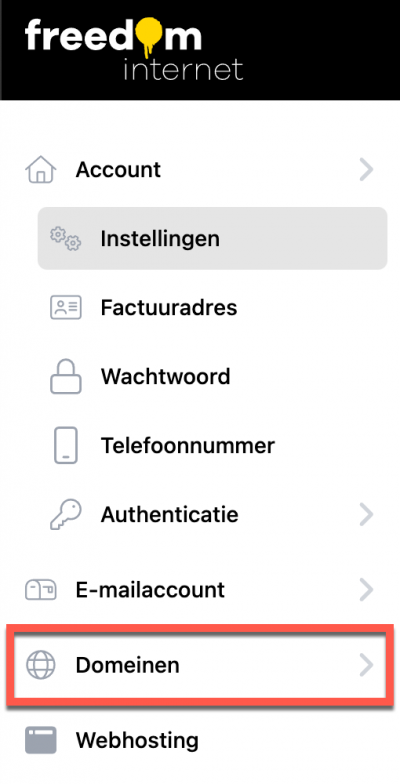Click the Factuuradres ID card icon

click(66, 308)
